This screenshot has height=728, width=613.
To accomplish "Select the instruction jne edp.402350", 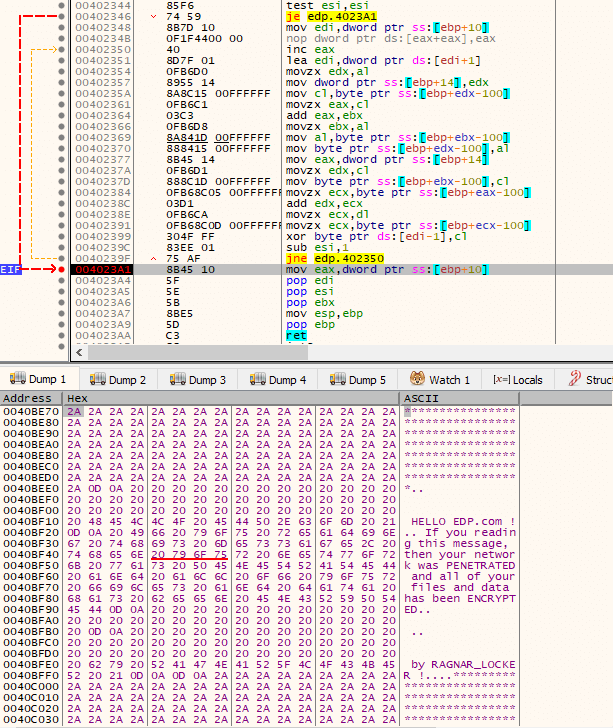I will (x=335, y=258).
